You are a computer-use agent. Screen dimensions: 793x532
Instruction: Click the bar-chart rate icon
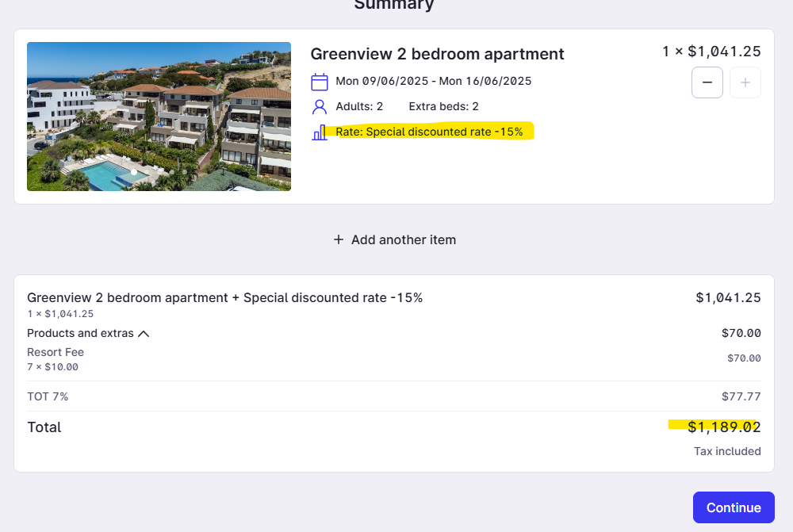pyautogui.click(x=320, y=132)
